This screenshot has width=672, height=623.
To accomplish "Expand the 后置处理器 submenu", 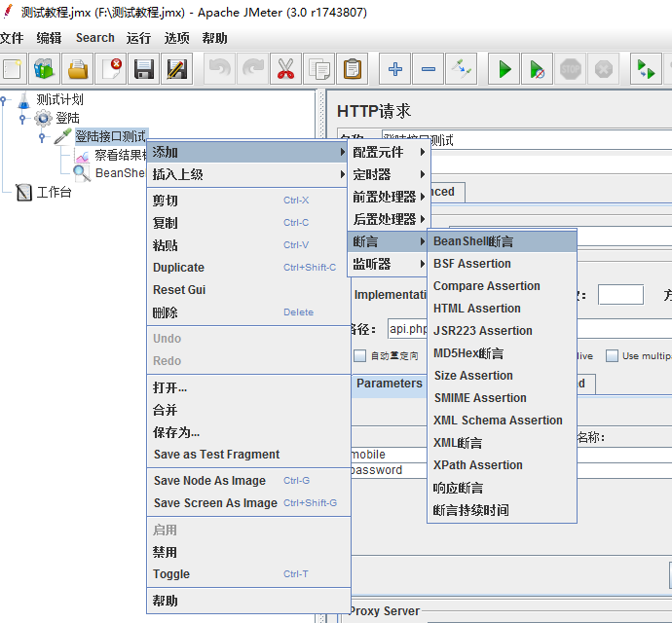I will pos(389,219).
